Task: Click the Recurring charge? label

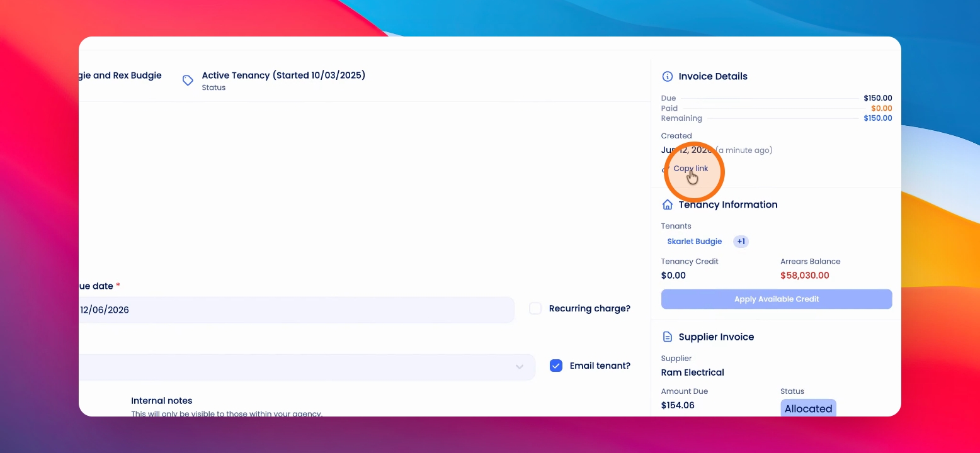Action: [590, 308]
